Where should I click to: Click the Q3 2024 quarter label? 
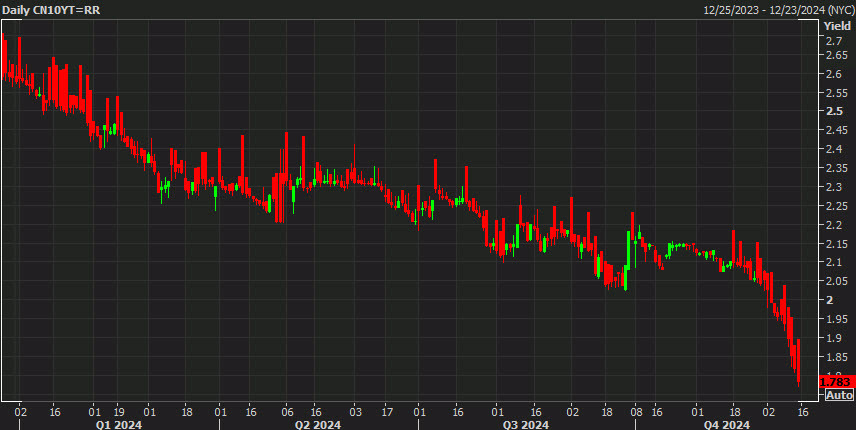tap(526, 425)
